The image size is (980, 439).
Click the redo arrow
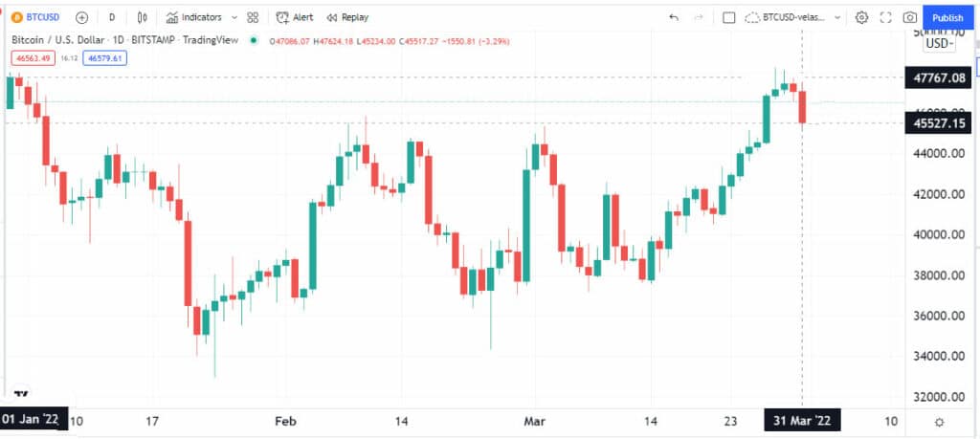[699, 17]
